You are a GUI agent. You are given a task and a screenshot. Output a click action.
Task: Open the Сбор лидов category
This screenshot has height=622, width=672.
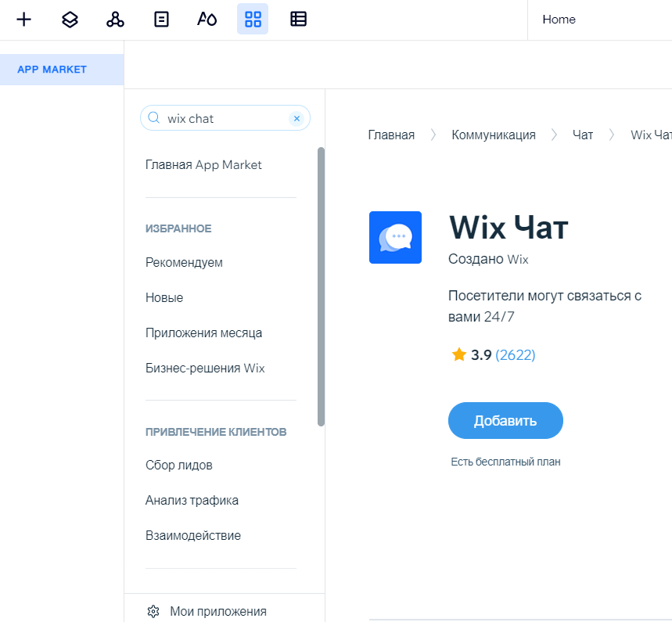178,465
